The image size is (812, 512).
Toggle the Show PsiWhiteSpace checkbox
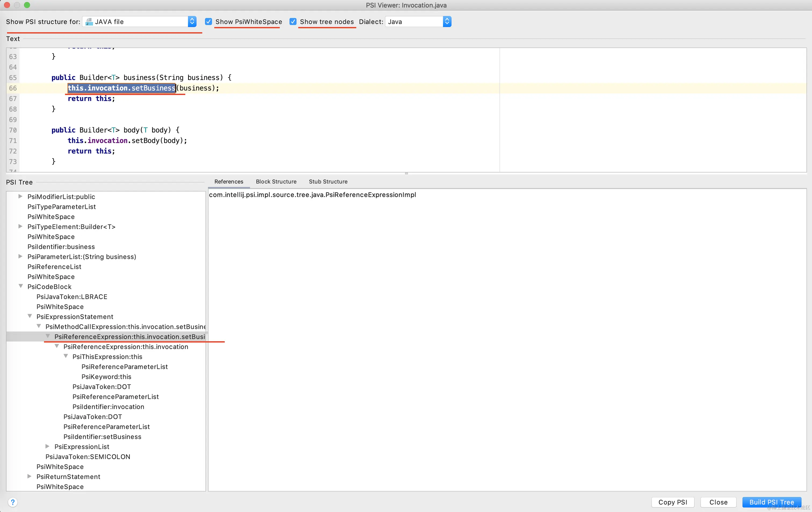(x=208, y=21)
